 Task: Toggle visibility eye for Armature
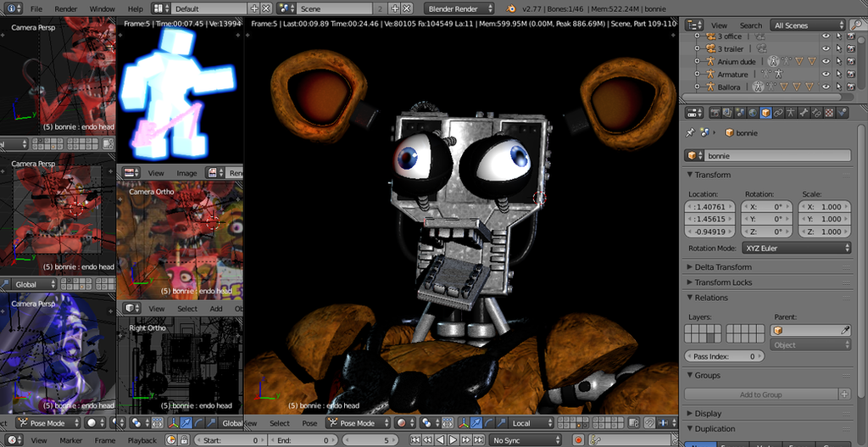(826, 75)
